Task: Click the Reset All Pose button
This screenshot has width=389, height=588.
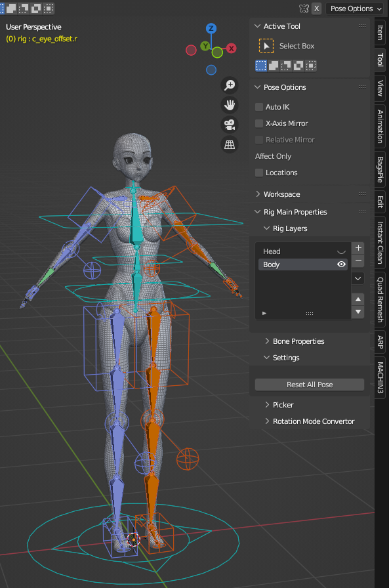Action: tap(310, 385)
